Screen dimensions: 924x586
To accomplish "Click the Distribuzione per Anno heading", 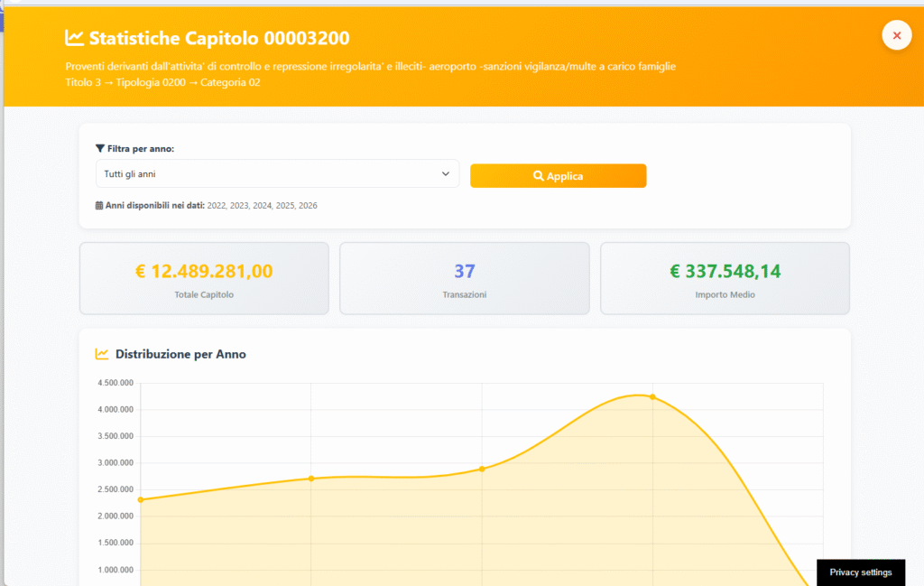I will [180, 354].
